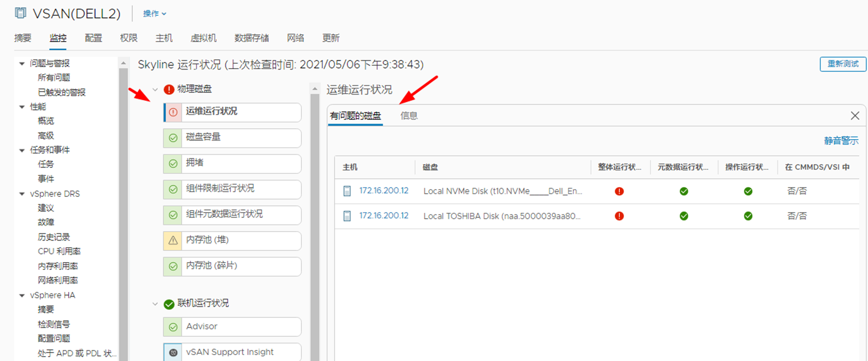Click overall health error icon in TOSHIBA row
Viewport: 868px width, 361px height.
pyautogui.click(x=619, y=216)
